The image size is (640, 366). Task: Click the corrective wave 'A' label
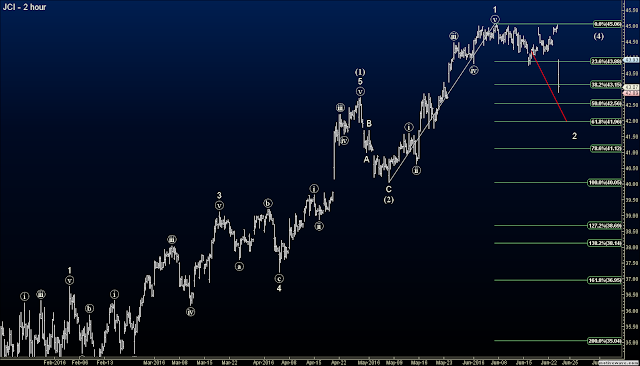point(367,160)
